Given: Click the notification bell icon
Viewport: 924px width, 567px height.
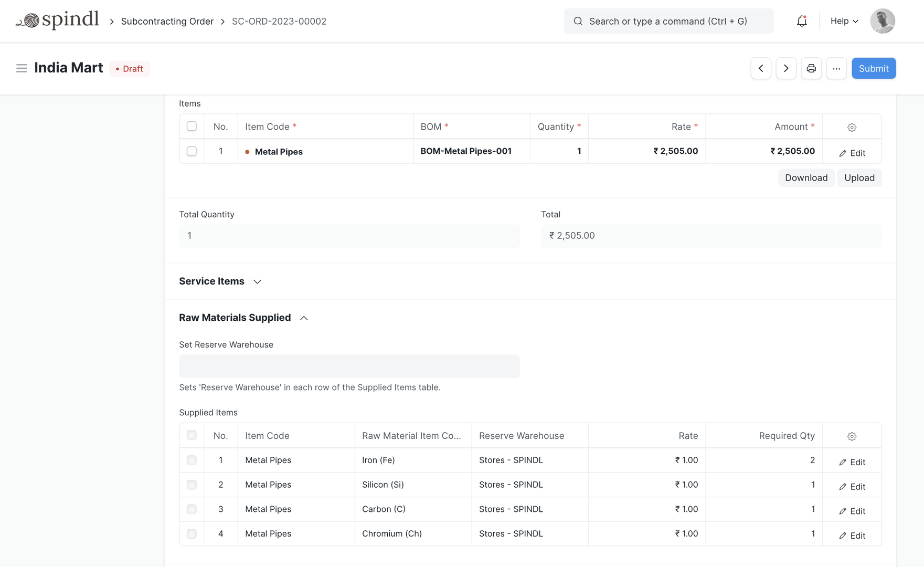Looking at the screenshot, I should click(x=801, y=21).
